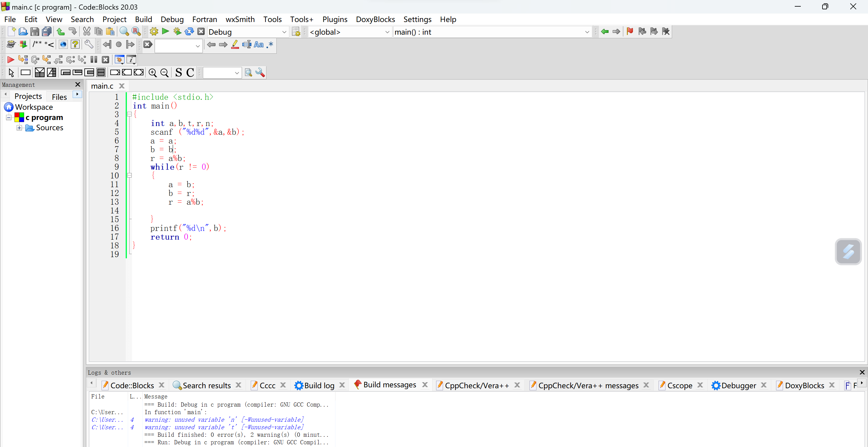Close the Debugger log tab
This screenshot has width=868, height=447.
pos(764,385)
